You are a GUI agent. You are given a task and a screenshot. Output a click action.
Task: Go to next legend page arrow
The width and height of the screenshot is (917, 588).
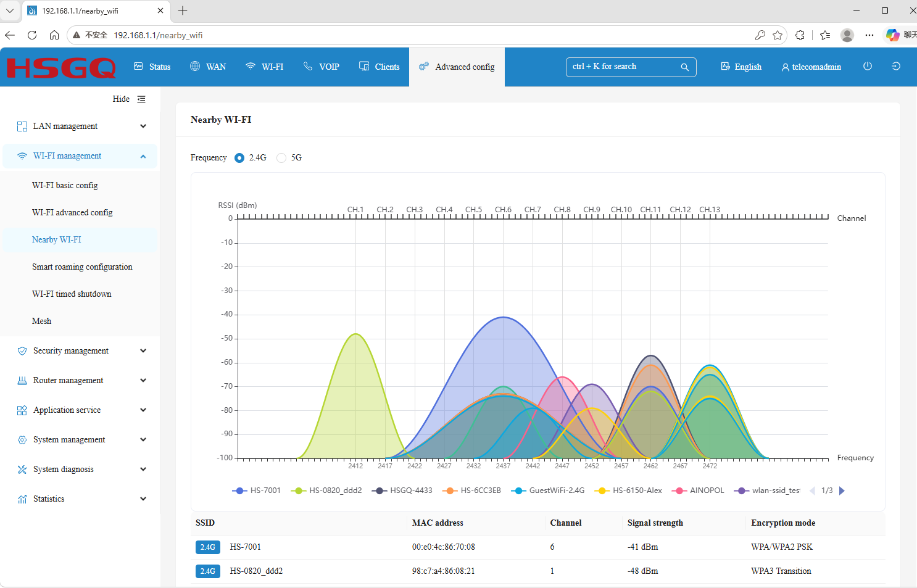(842, 491)
